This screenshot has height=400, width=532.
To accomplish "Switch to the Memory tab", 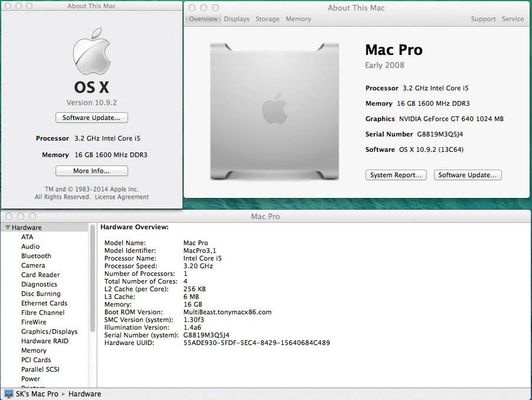I will tap(298, 19).
